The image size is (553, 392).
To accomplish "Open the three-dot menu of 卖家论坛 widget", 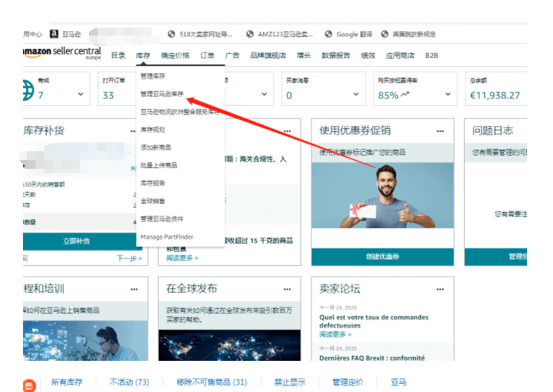I will click(440, 290).
